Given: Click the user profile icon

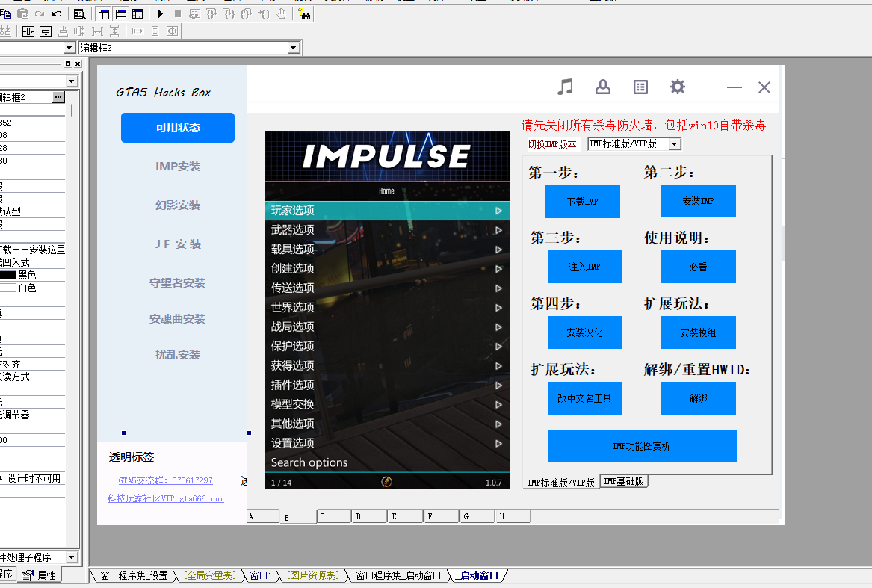Looking at the screenshot, I should point(603,87).
